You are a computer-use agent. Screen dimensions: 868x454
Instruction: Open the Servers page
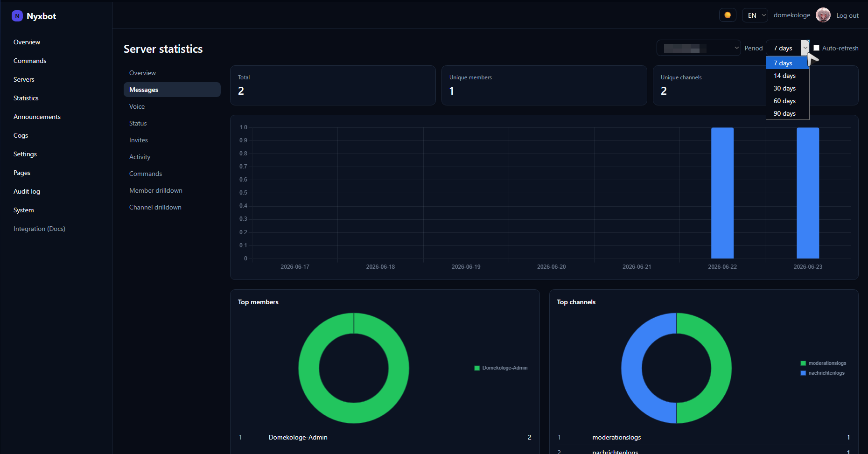(x=24, y=79)
